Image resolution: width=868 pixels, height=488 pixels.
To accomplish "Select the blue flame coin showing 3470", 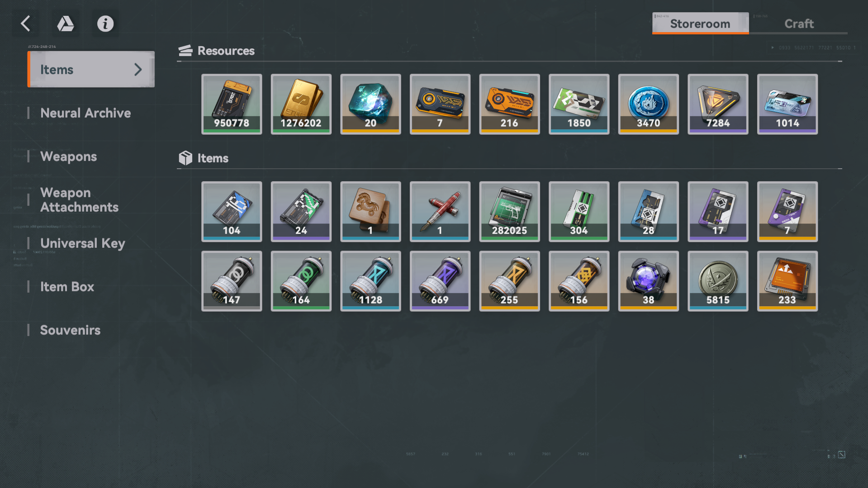I will coord(648,104).
